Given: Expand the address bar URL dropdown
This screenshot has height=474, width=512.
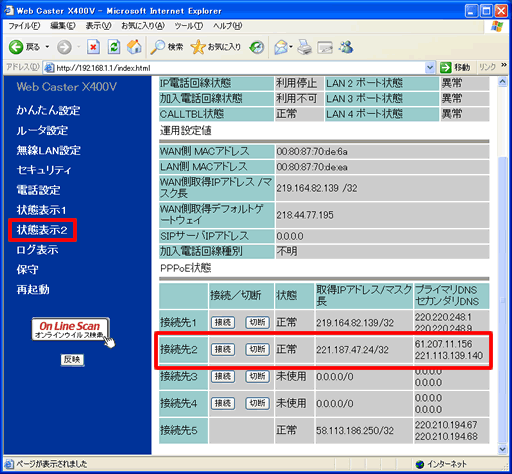Looking at the screenshot, I should click(430, 68).
